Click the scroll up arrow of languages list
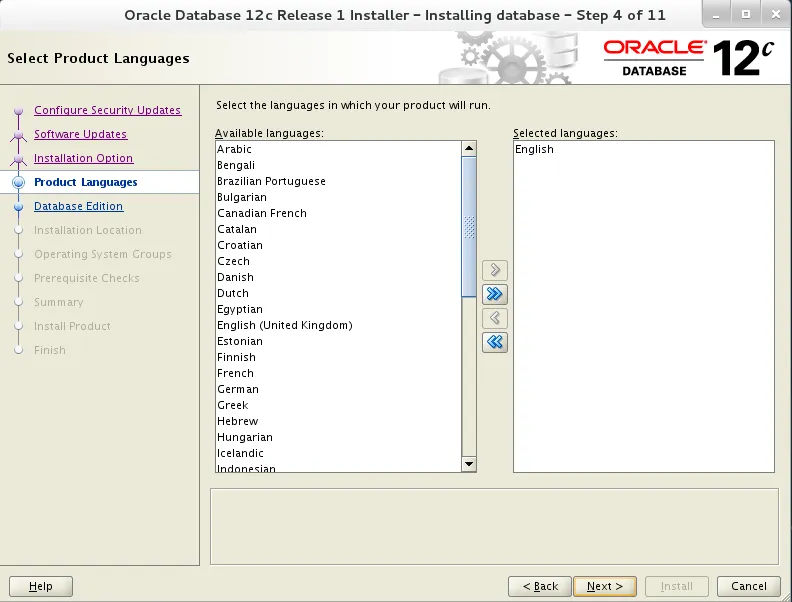Image resolution: width=792 pixels, height=602 pixels. pyautogui.click(x=469, y=149)
